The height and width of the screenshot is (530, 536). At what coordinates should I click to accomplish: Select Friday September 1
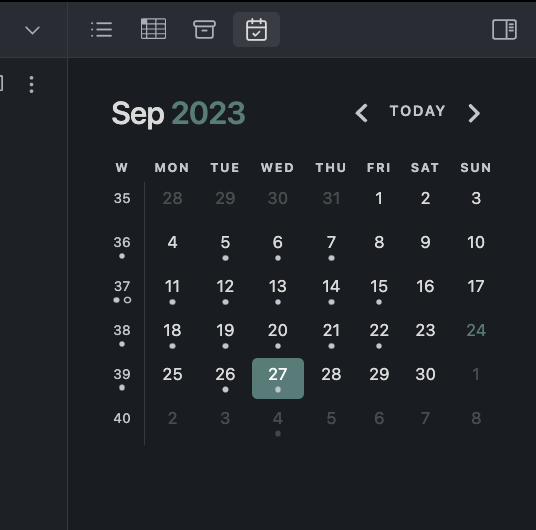(379, 198)
